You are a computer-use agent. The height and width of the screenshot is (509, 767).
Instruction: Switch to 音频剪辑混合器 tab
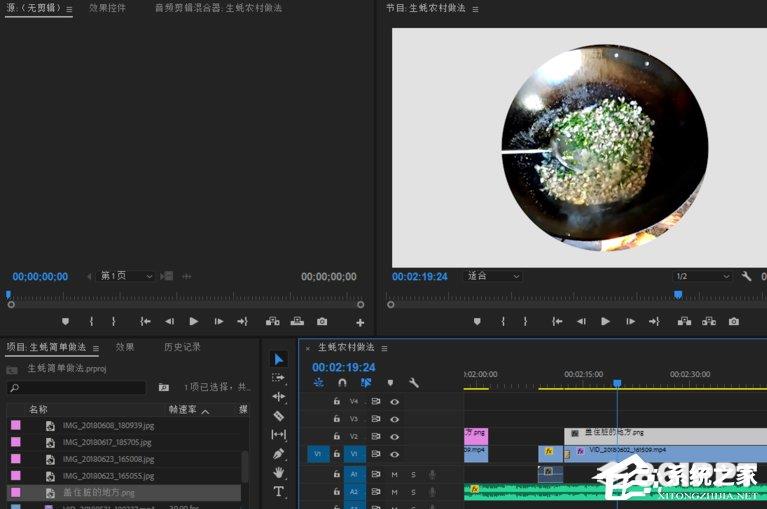click(218, 8)
